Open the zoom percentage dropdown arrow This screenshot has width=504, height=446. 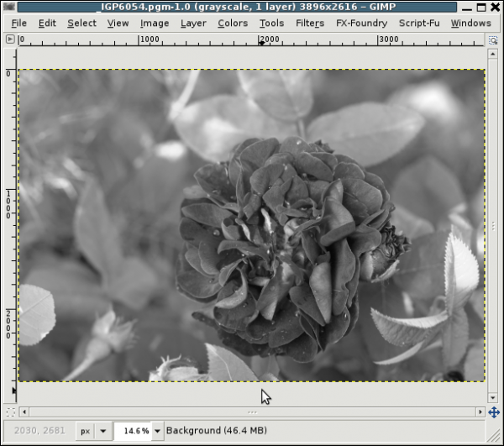(157, 431)
